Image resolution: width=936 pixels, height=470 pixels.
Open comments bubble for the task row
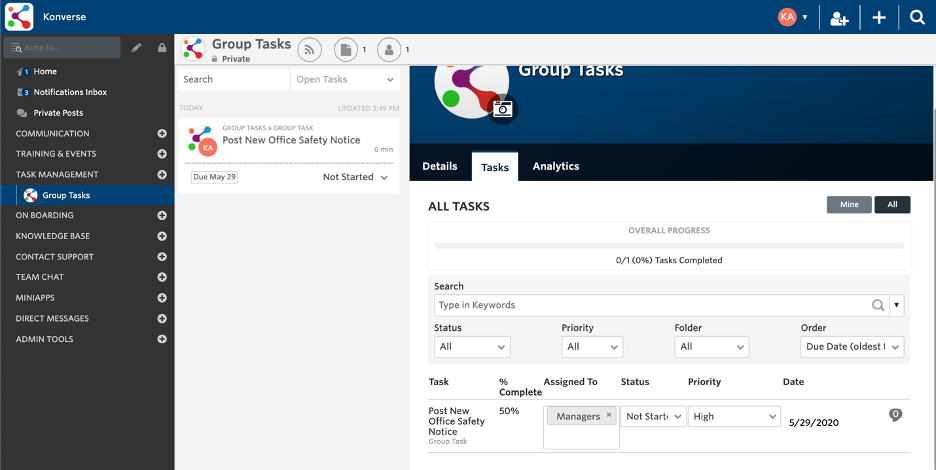895,415
